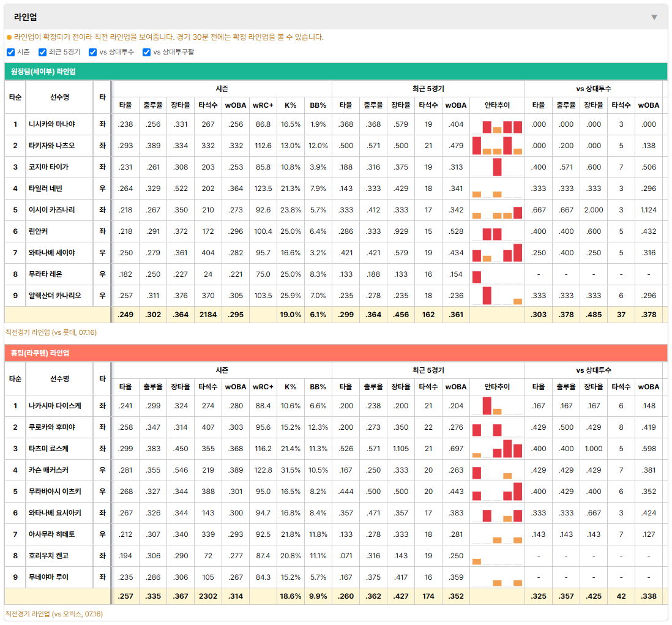Image resolution: width=672 pixels, height=625 pixels.
Task: Click 린안커 hit trend bars
Action: pyautogui.click(x=497, y=231)
